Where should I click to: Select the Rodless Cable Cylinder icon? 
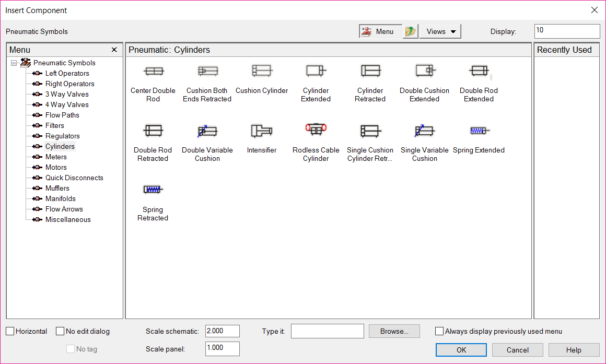tap(316, 130)
